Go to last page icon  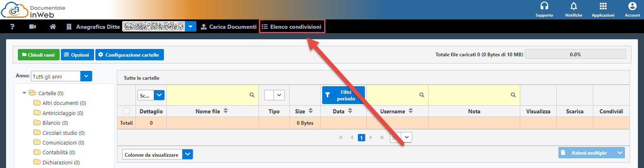[382, 138]
